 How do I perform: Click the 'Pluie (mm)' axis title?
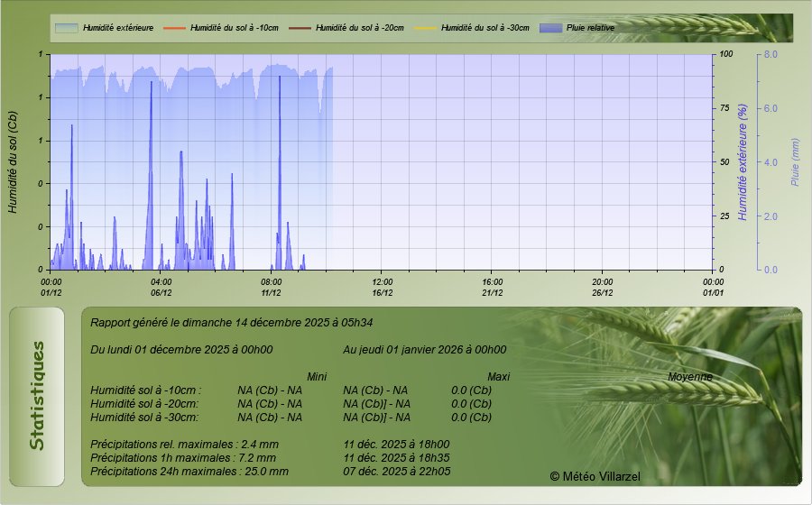795,162
